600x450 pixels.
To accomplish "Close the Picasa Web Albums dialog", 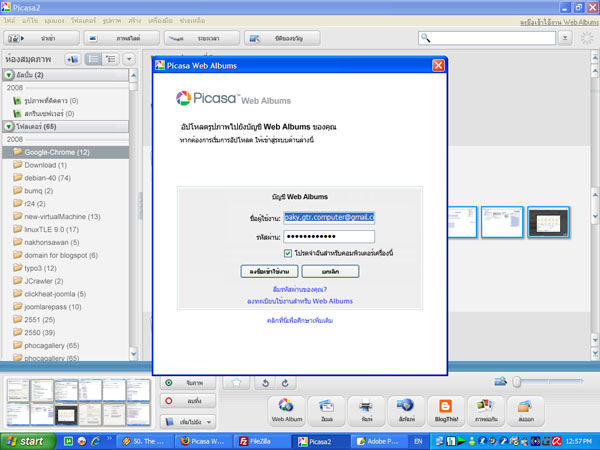I will point(438,65).
